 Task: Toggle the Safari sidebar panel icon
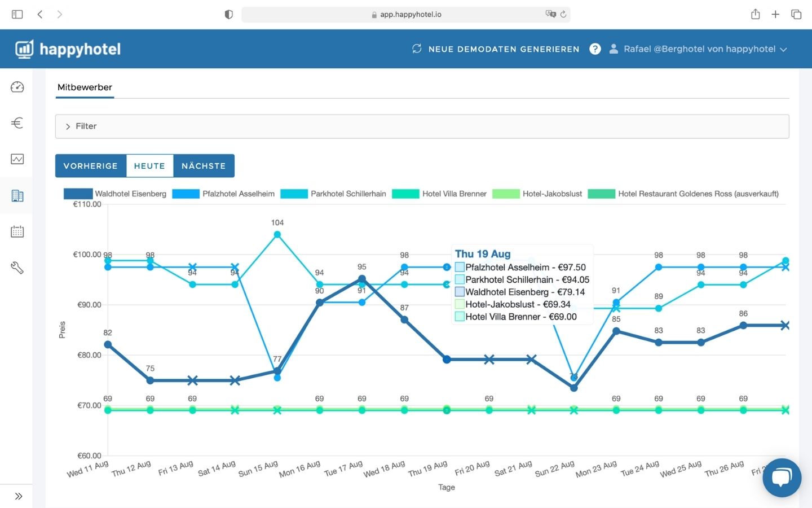(x=17, y=14)
